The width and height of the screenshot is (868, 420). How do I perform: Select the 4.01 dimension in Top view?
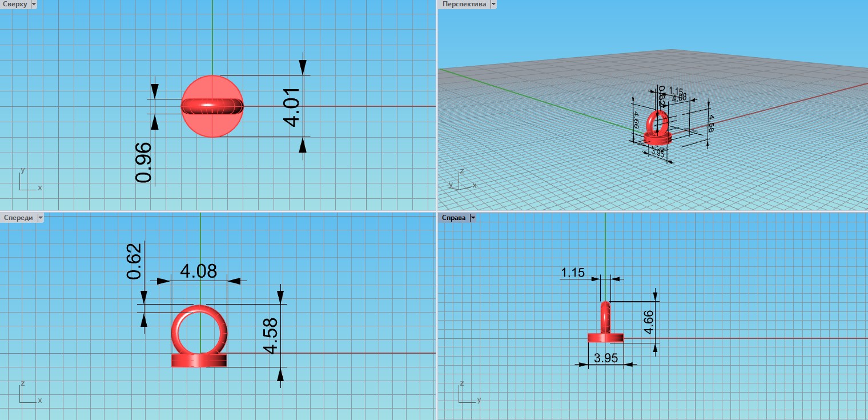point(291,107)
